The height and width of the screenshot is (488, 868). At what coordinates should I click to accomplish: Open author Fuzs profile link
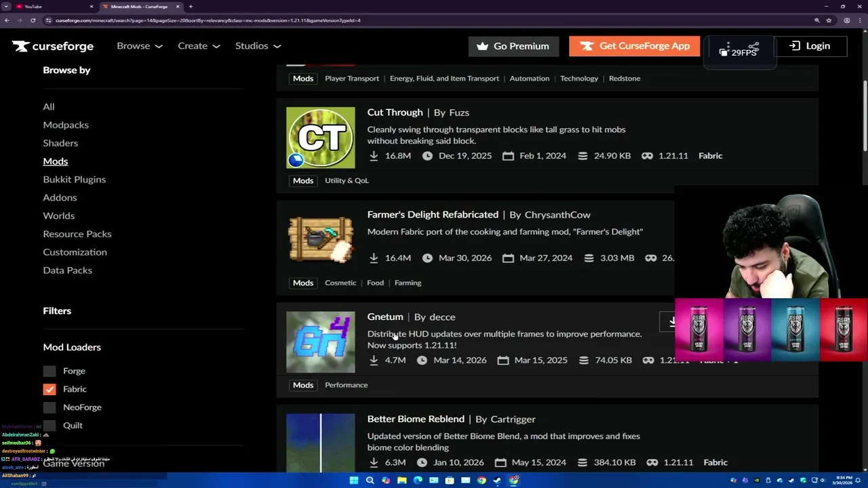coord(459,113)
